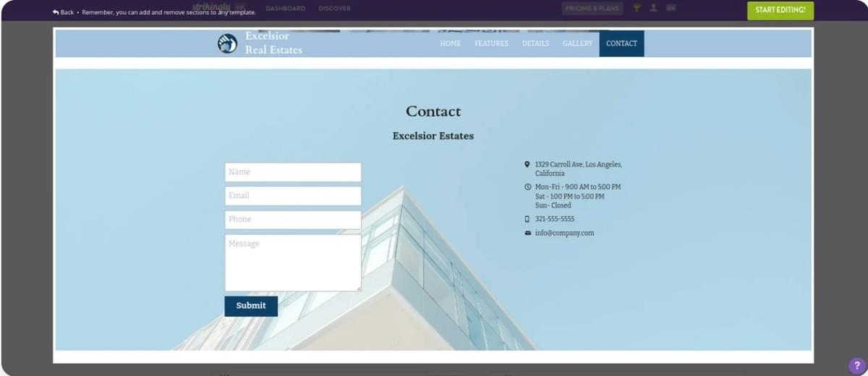
Task: Click the 'Contact' heading
Action: (433, 111)
